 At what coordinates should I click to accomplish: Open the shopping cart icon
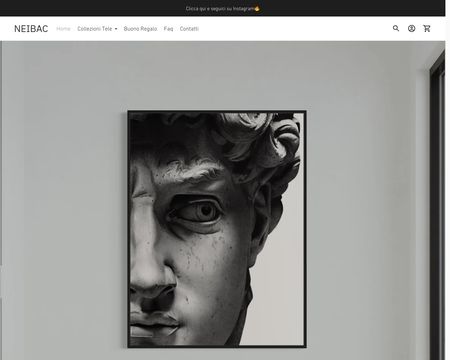pyautogui.click(x=427, y=28)
